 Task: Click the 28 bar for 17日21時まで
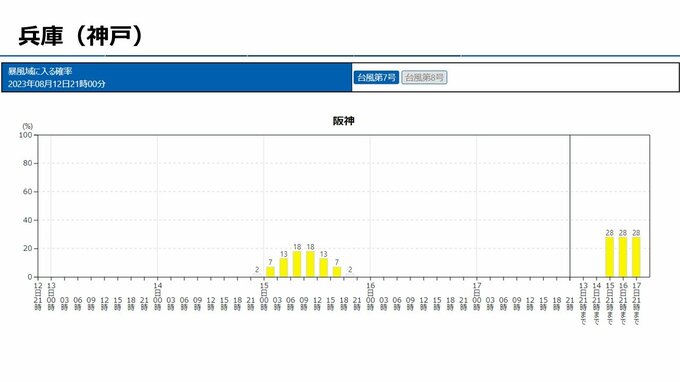(x=636, y=257)
